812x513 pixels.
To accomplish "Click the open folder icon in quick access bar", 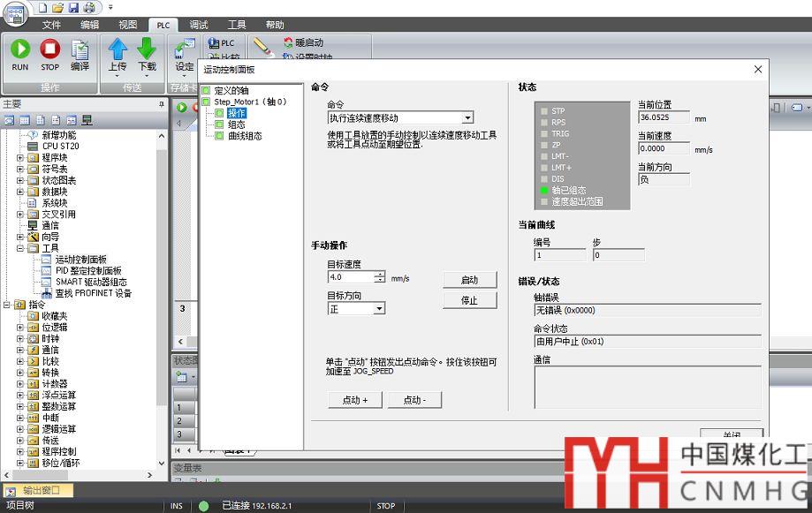I will click(58, 7).
